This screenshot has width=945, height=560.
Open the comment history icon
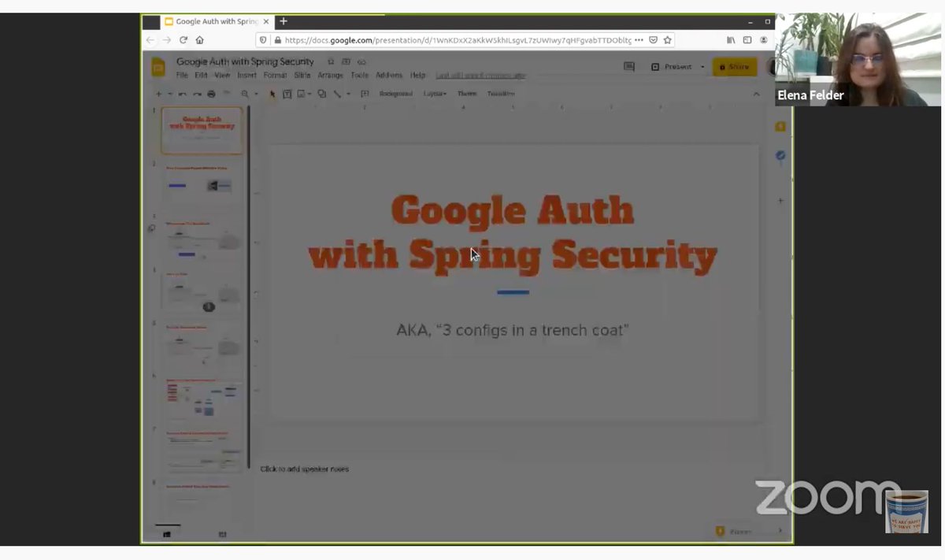[629, 67]
